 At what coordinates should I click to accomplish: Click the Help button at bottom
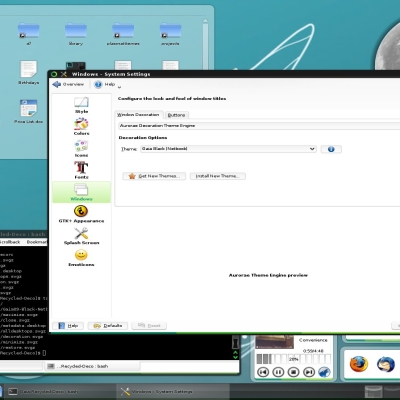69,326
